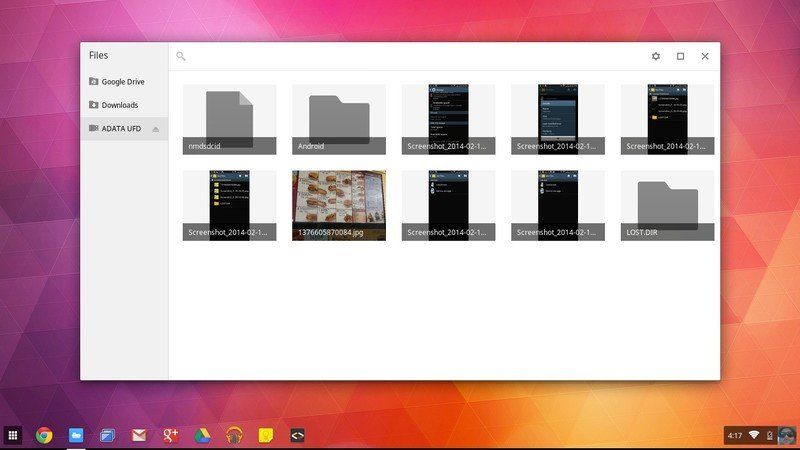The width and height of the screenshot is (800, 450).
Task: Select Google Drive in sidebar
Action: tap(124, 82)
